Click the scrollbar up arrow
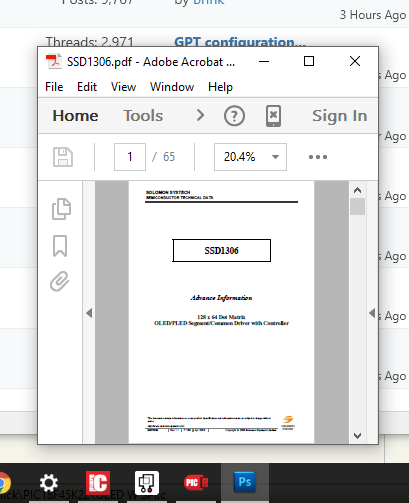The height and width of the screenshot is (503, 409). pyautogui.click(x=358, y=190)
